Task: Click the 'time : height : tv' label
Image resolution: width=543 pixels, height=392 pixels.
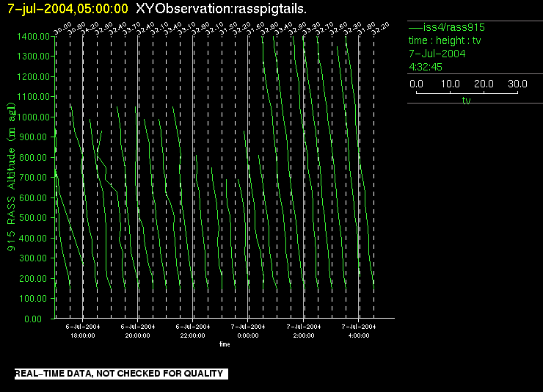Action: click(445, 40)
